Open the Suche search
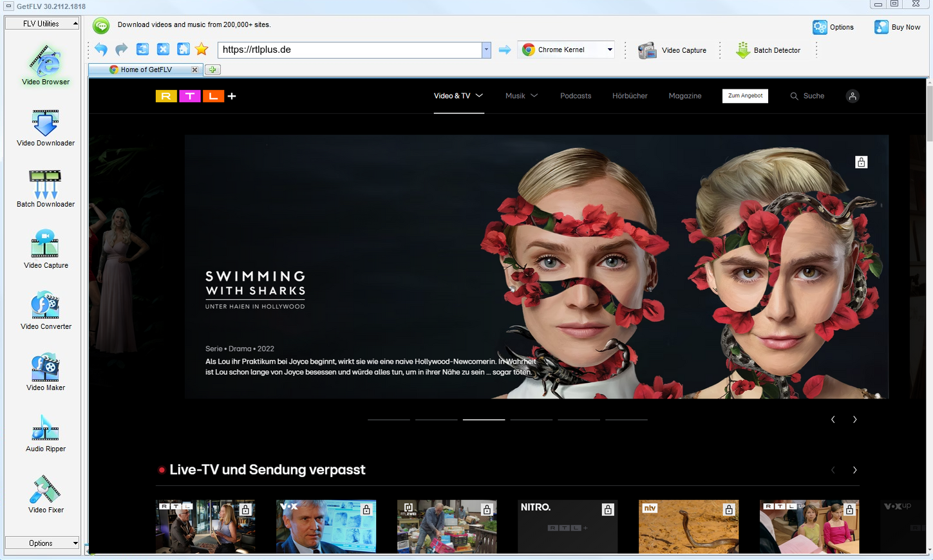The width and height of the screenshot is (933, 560). 807,96
